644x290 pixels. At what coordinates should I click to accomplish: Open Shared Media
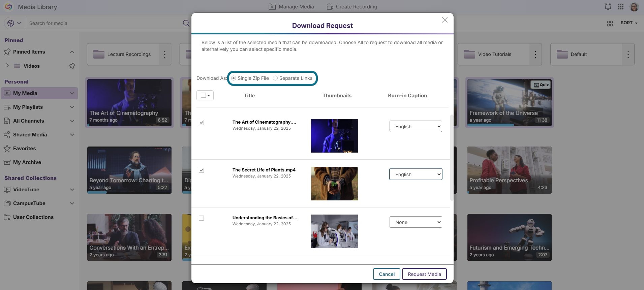(30, 135)
